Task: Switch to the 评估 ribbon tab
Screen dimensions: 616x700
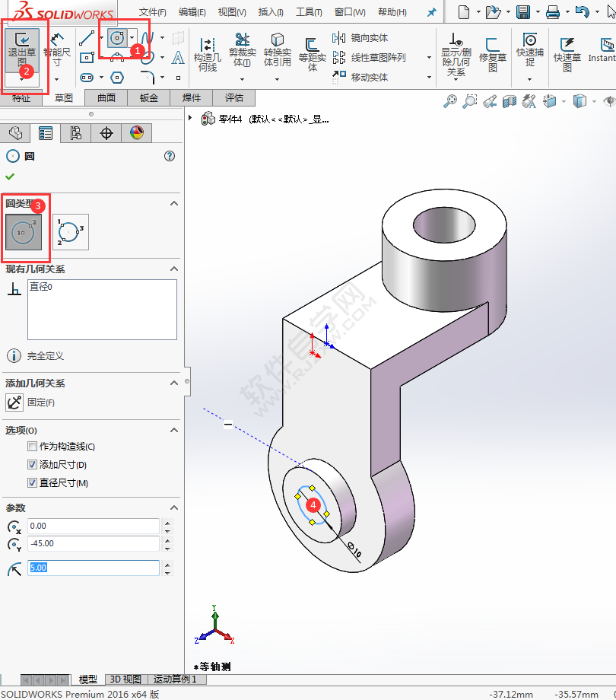Action: tap(233, 97)
